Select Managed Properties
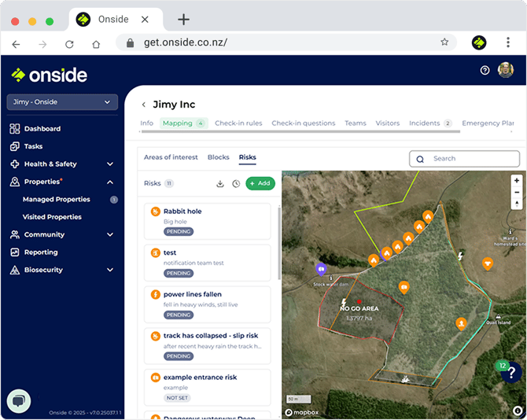 click(56, 200)
